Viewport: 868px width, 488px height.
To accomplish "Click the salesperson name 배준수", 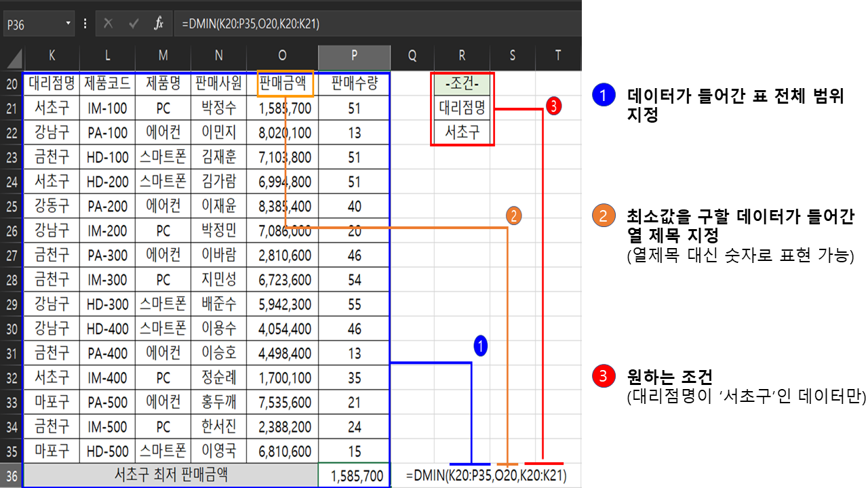I will pos(218,304).
